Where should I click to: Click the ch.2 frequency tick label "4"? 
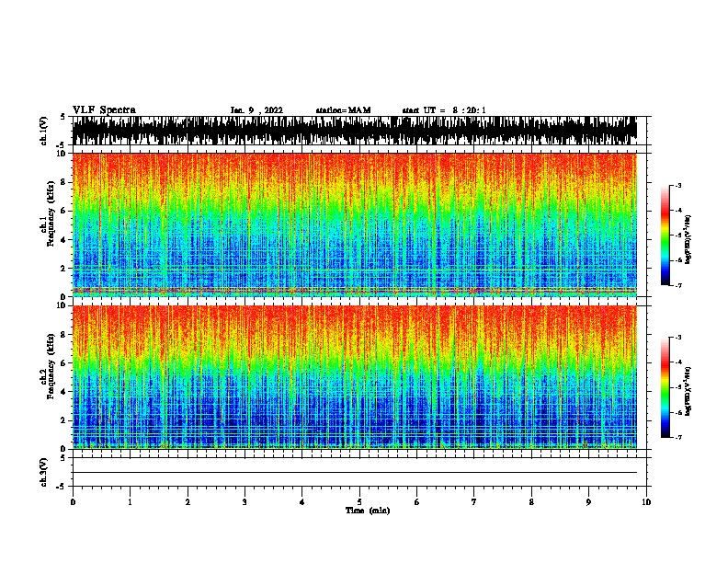click(x=64, y=392)
